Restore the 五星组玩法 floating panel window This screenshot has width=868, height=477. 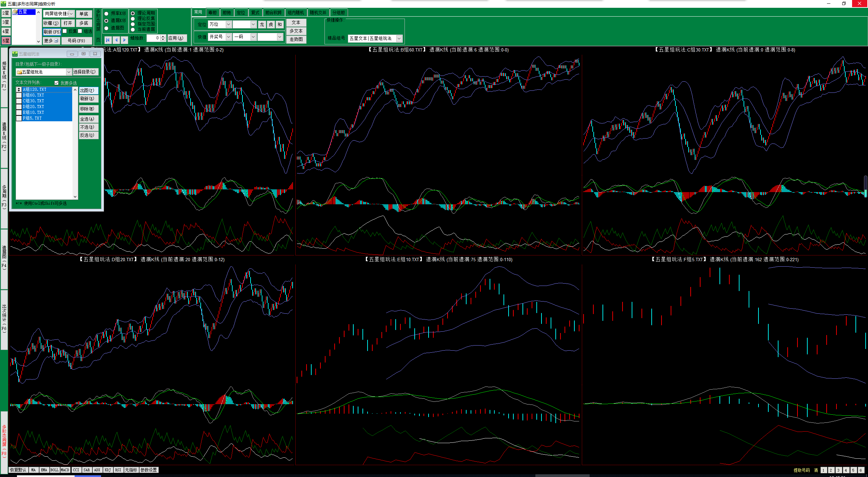tap(83, 54)
